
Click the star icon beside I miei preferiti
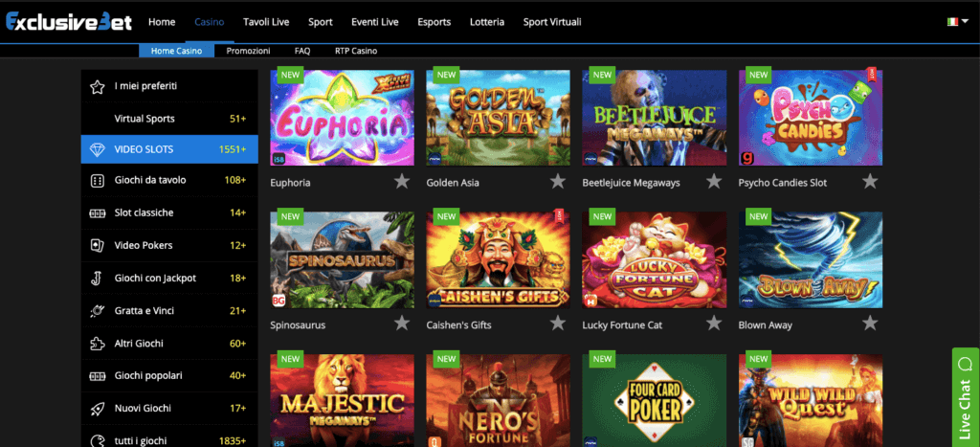click(x=97, y=86)
